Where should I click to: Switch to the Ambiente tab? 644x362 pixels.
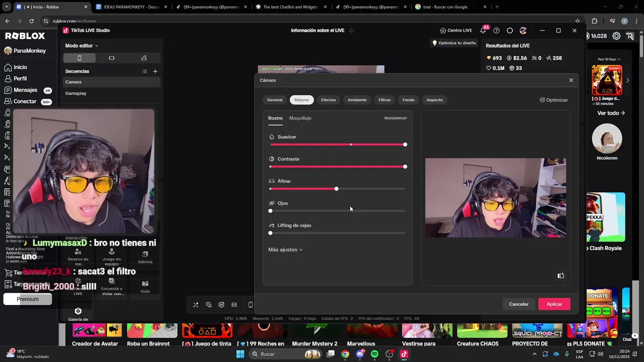pos(357,100)
